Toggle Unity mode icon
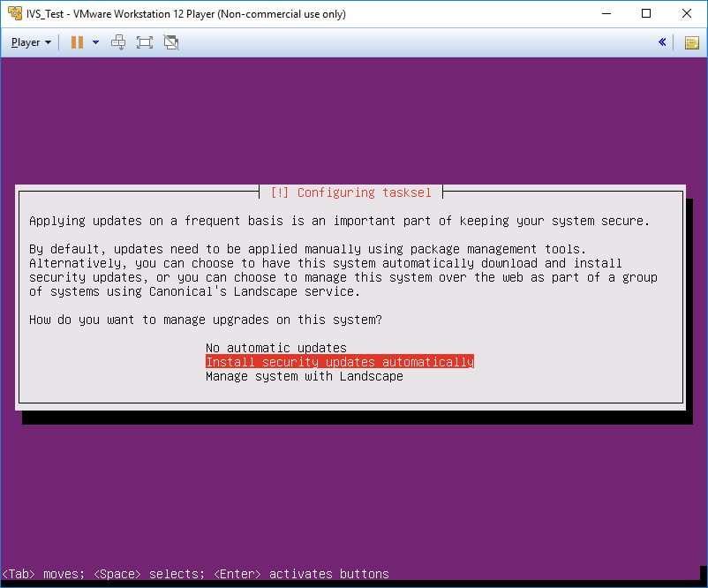The width and height of the screenshot is (708, 588). (x=171, y=42)
